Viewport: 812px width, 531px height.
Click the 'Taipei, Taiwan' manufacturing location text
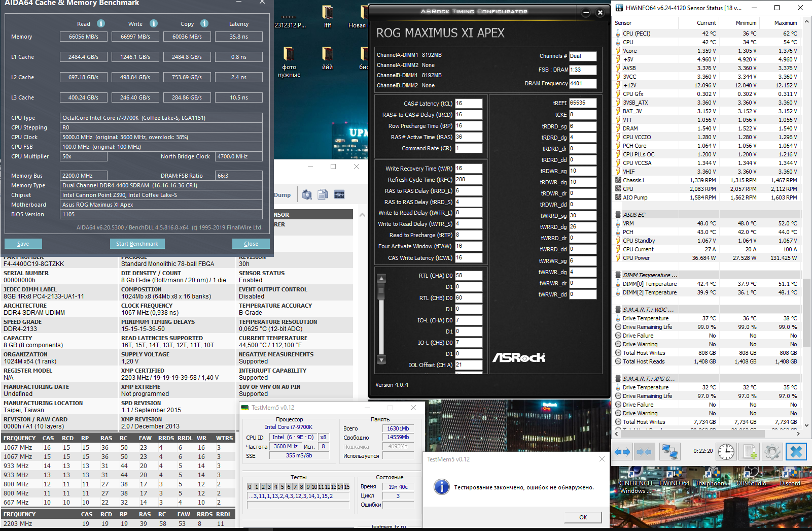click(24, 410)
